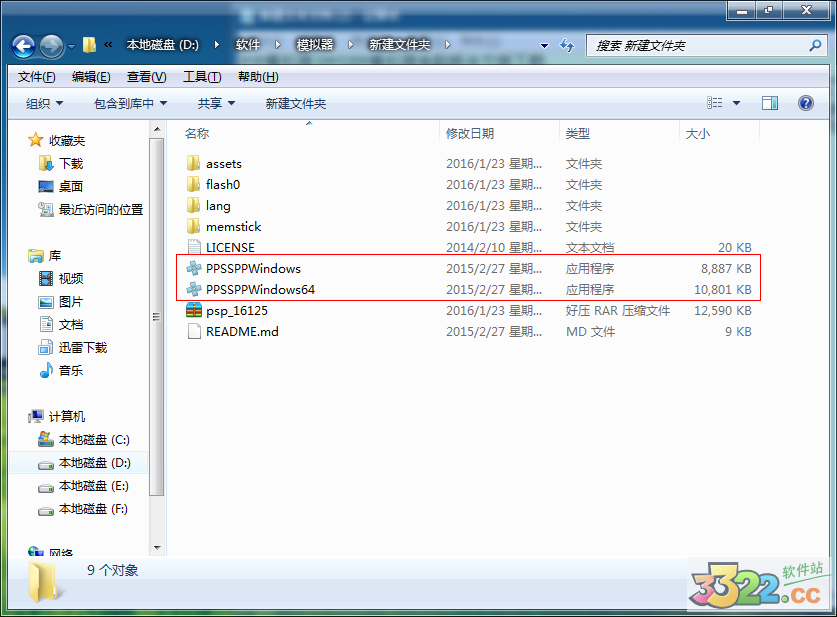837x617 pixels.
Task: Open recent pages dropdown beside Forward arrow
Action: [71, 46]
